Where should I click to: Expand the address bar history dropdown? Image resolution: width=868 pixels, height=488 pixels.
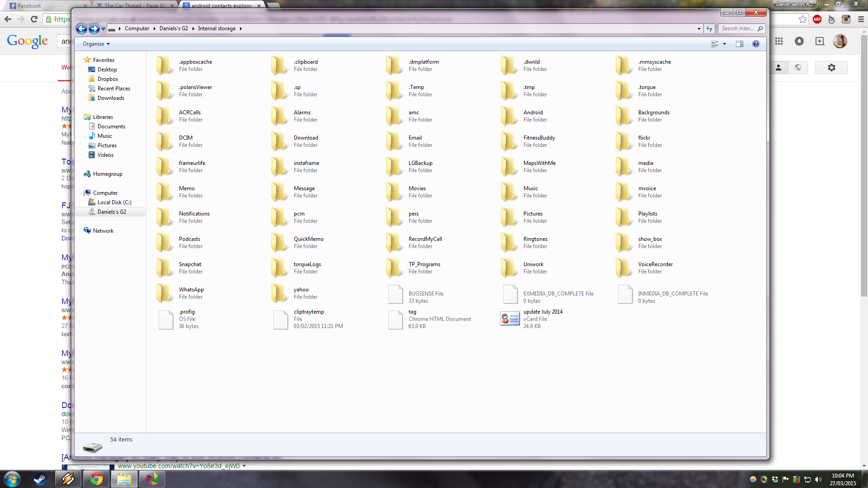pos(699,28)
